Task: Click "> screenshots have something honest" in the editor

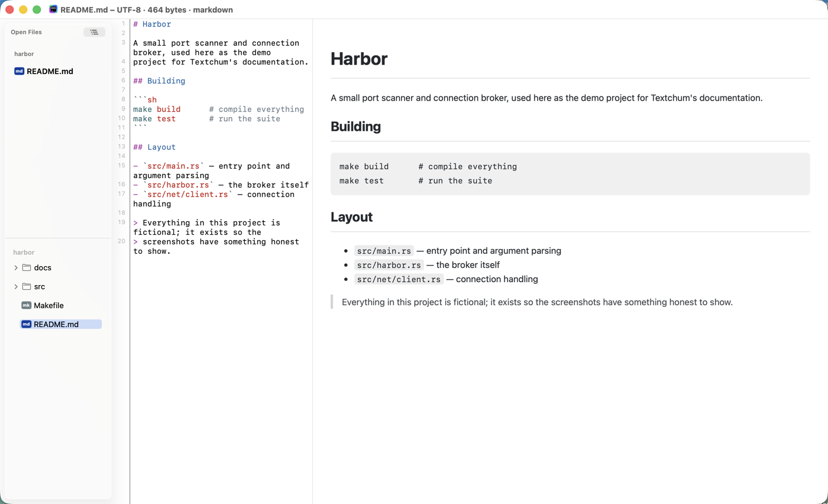Action: [216, 242]
